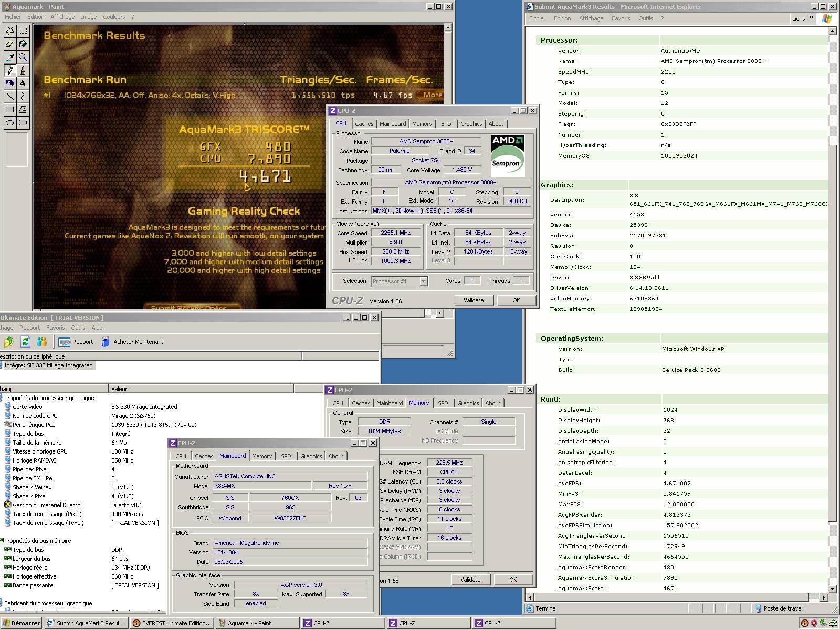Select the Magnifier tool in Paint
The image size is (840, 630).
pyautogui.click(x=23, y=57)
